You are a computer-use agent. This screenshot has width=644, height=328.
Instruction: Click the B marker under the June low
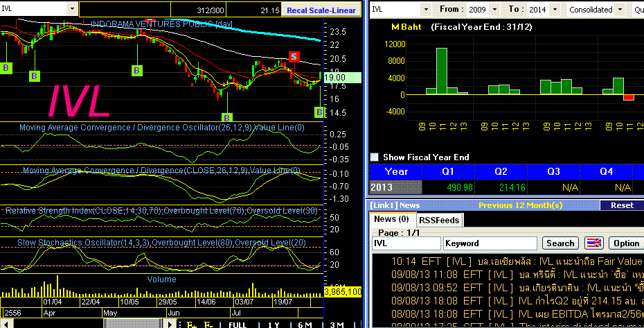click(x=226, y=118)
